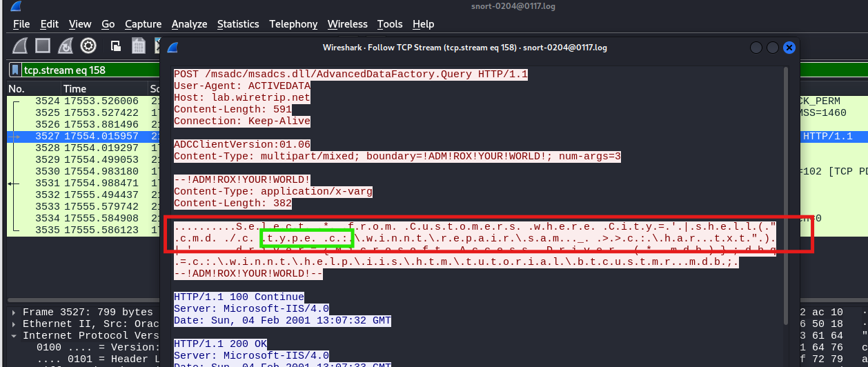868x367 pixels.
Task: Minimize the Follow TCP Stream dialog
Action: (756, 48)
